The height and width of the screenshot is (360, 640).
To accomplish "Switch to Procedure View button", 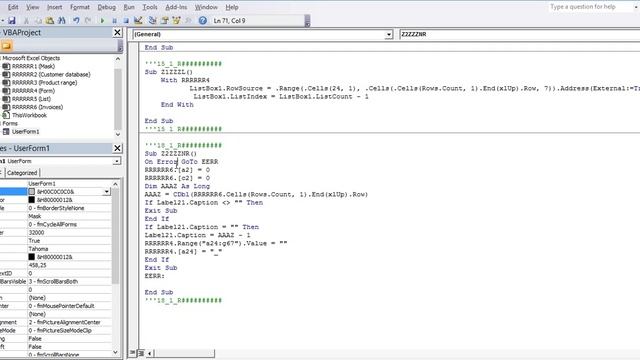I will tap(133, 353).
